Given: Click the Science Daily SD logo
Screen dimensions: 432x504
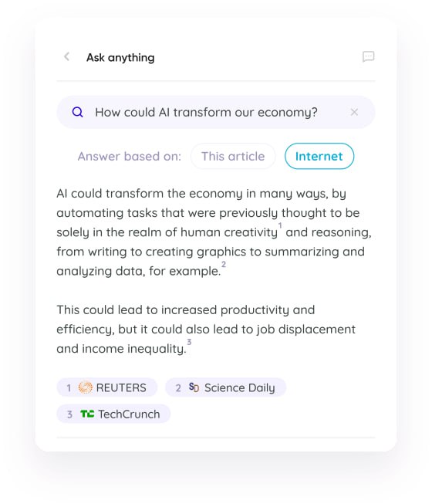Looking at the screenshot, I should (194, 387).
